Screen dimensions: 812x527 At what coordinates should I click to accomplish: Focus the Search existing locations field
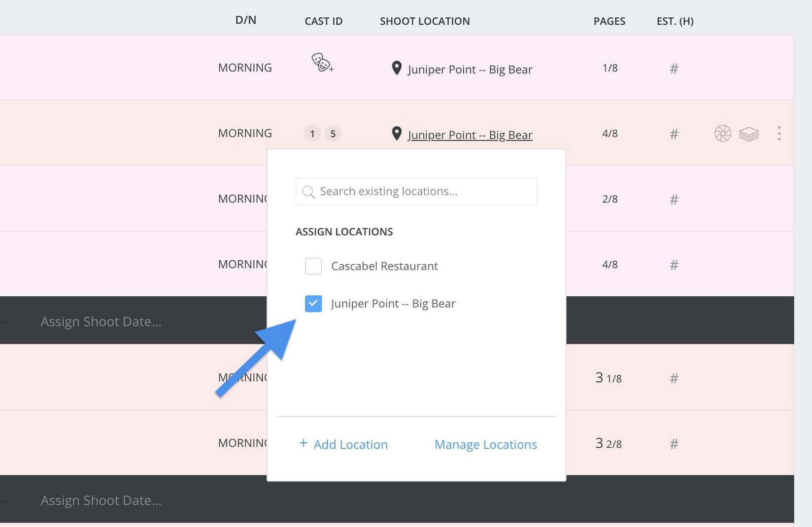click(x=424, y=192)
